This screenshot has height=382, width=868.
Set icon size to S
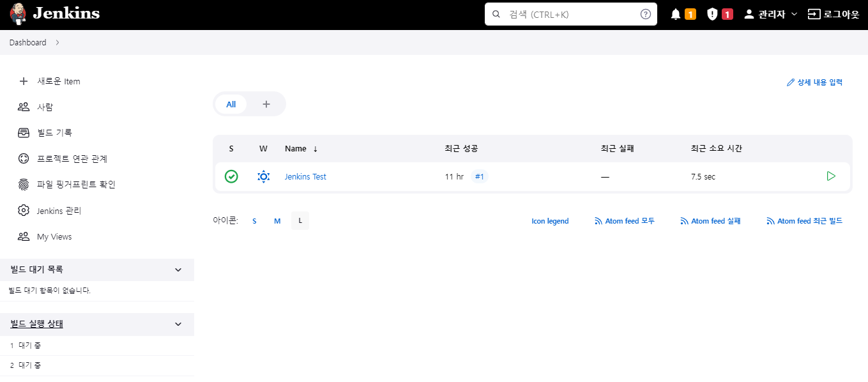click(x=254, y=221)
